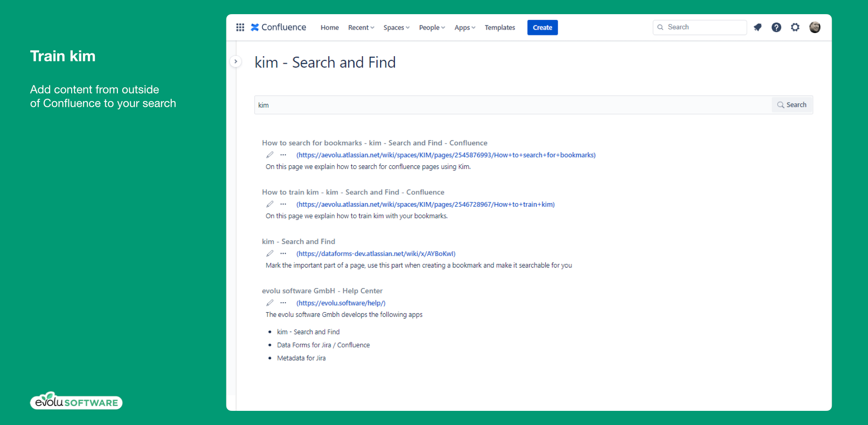The width and height of the screenshot is (868, 425).
Task: Open the notifications icon
Action: pyautogui.click(x=758, y=27)
